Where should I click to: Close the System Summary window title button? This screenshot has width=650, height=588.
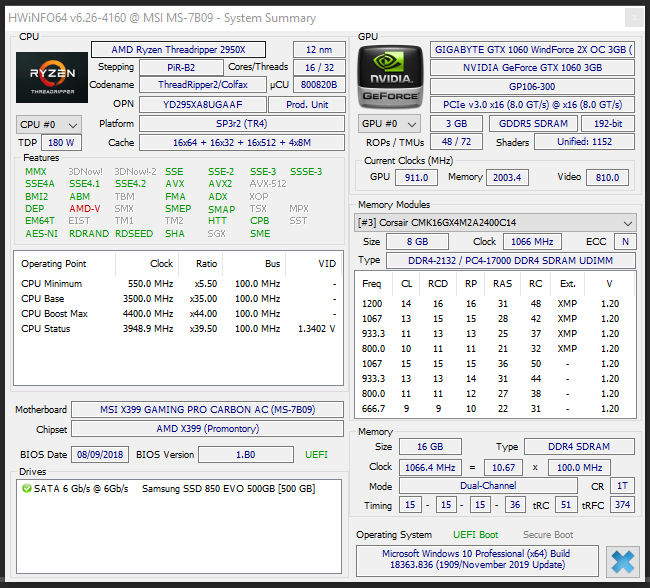[634, 17]
